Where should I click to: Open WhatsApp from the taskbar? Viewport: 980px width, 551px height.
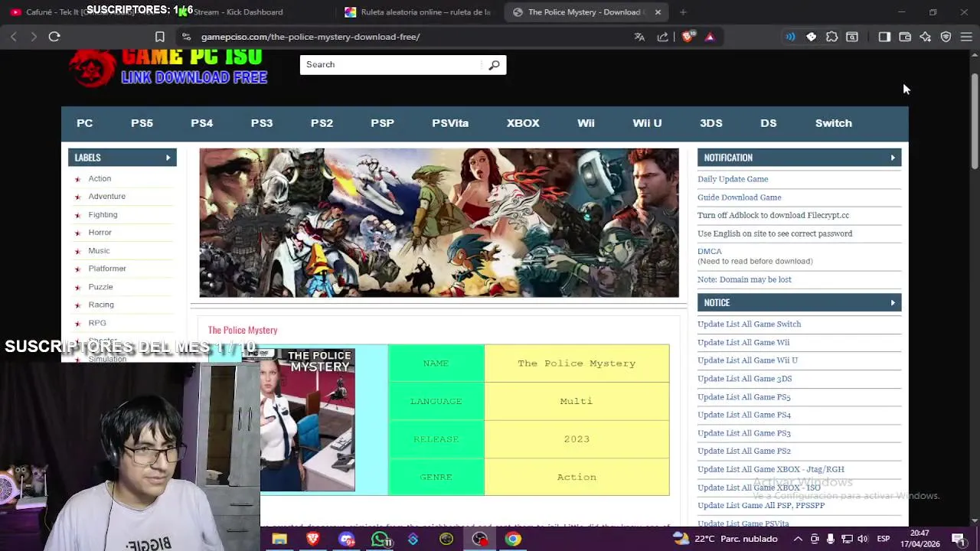(x=381, y=539)
